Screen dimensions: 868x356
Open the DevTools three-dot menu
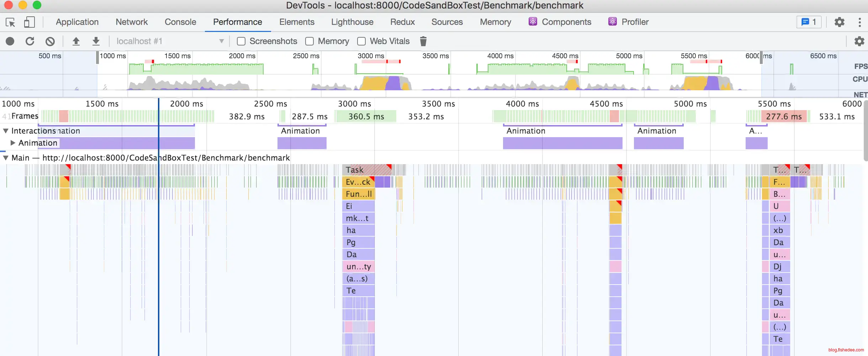pyautogui.click(x=859, y=22)
